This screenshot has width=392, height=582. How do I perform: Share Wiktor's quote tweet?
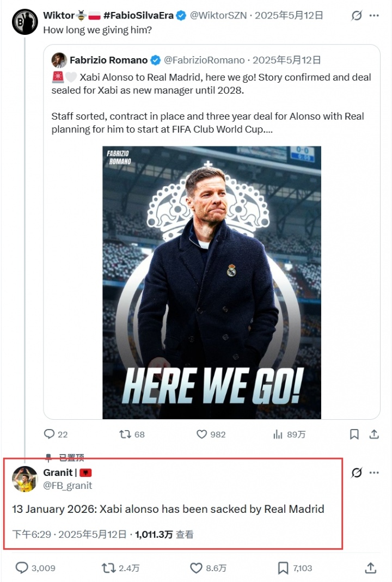[374, 434]
